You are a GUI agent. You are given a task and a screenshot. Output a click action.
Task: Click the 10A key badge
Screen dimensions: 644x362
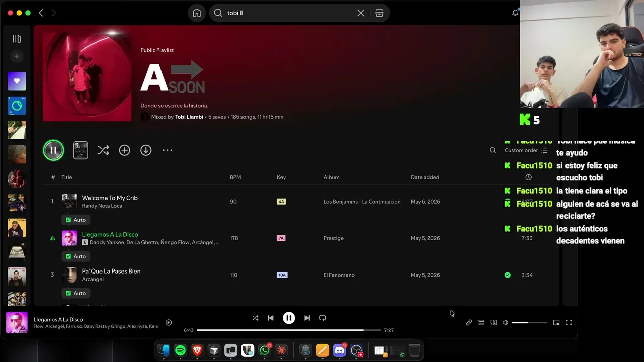pyautogui.click(x=282, y=275)
